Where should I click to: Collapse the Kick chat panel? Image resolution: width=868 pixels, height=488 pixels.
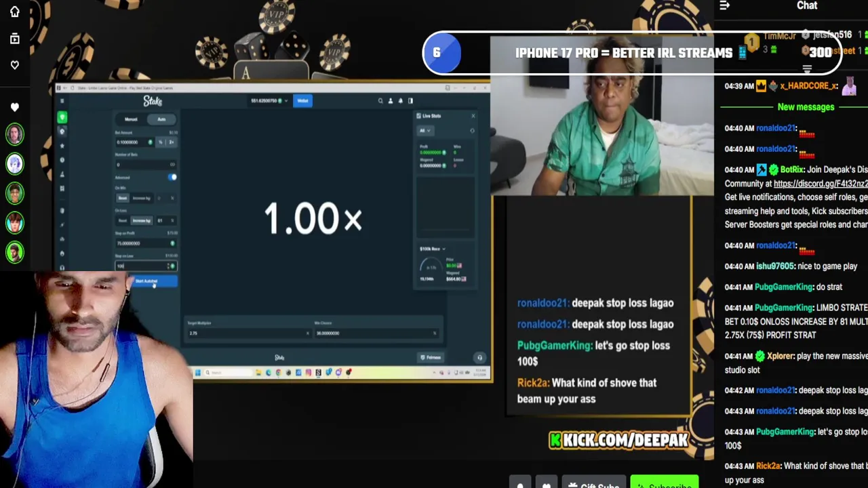coord(724,5)
